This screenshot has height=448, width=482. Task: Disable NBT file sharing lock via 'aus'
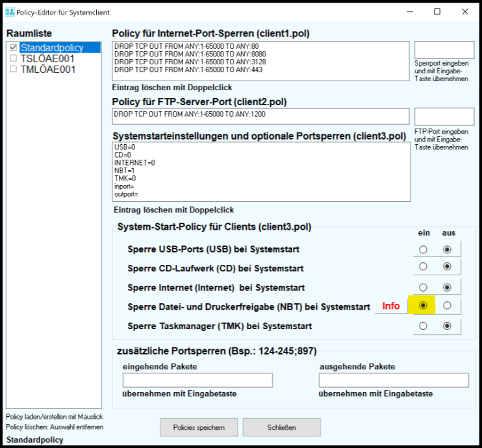(x=447, y=306)
